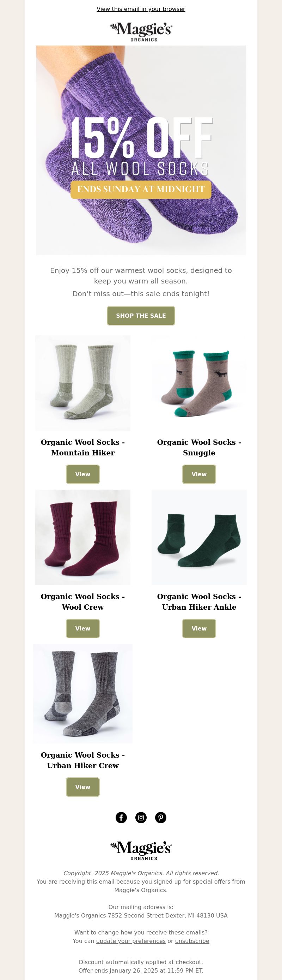Click the Maggie's Organics footer logo
Viewport: 282px width, 980px height.
141,851
